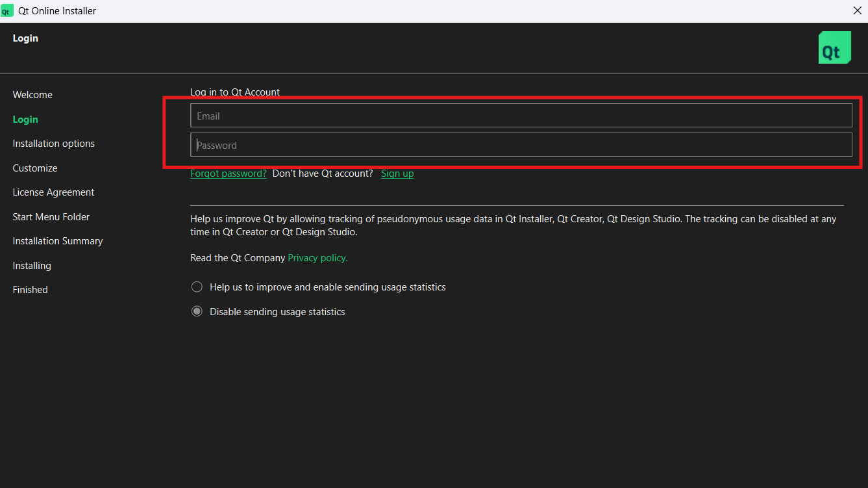868x488 pixels.
Task: Open the Privacy policy link
Action: point(317,258)
